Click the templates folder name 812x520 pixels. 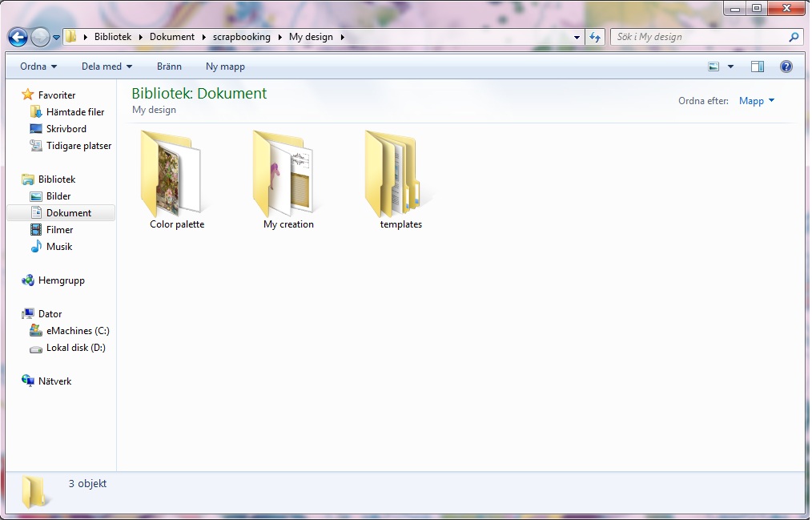pos(401,224)
